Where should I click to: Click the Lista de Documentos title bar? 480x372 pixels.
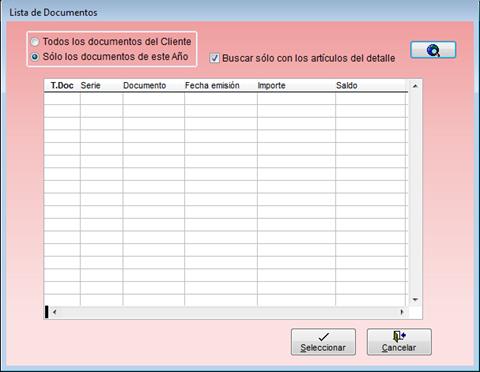240,12
